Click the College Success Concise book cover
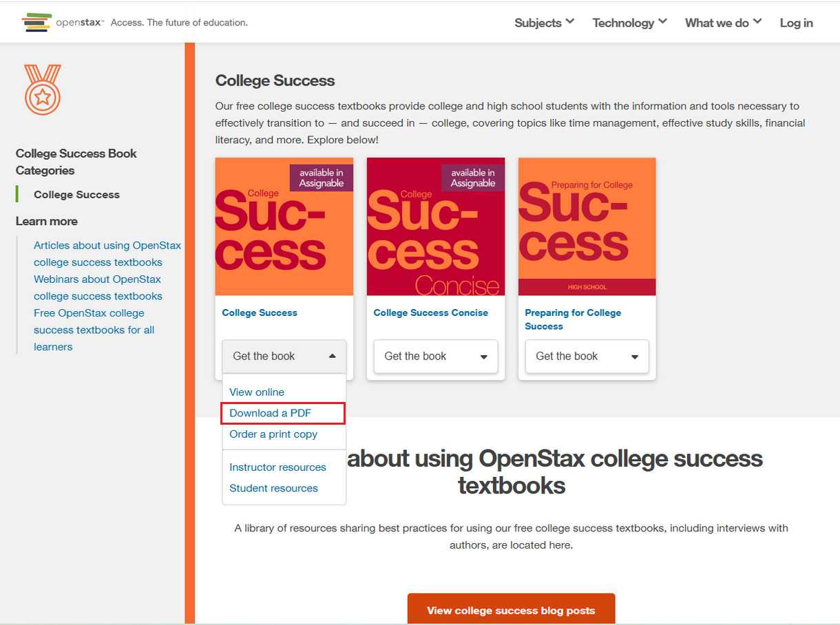 tap(436, 226)
